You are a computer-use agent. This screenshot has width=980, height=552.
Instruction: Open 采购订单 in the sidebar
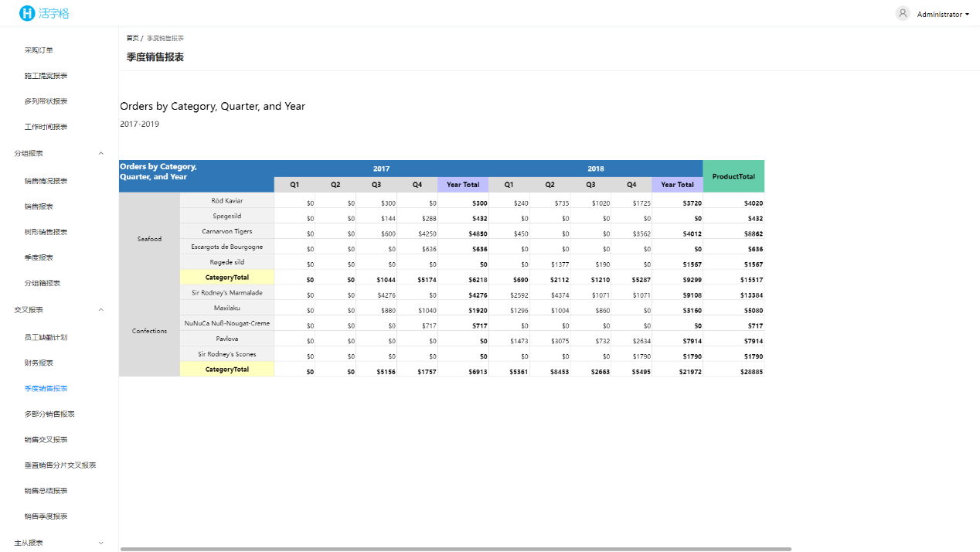coord(39,50)
